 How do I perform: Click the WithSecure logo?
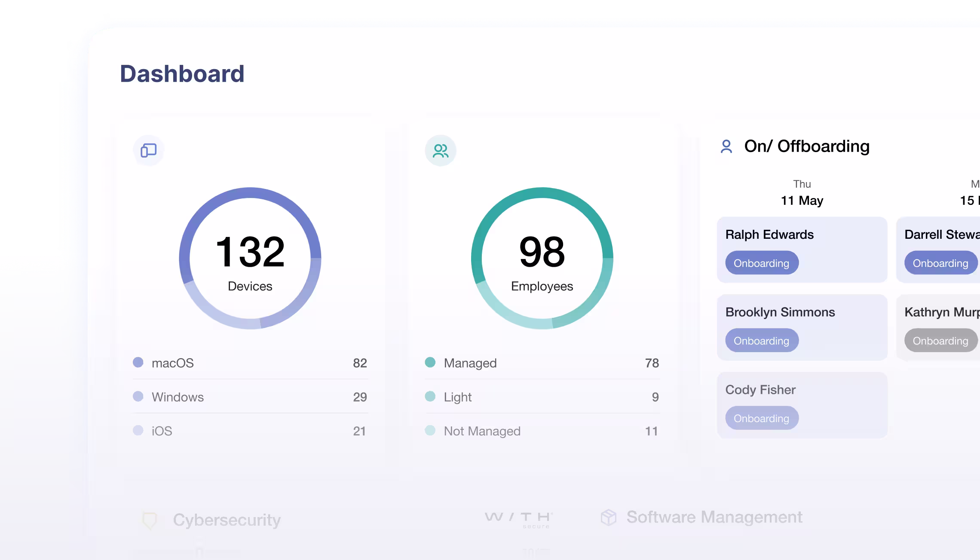[518, 520]
